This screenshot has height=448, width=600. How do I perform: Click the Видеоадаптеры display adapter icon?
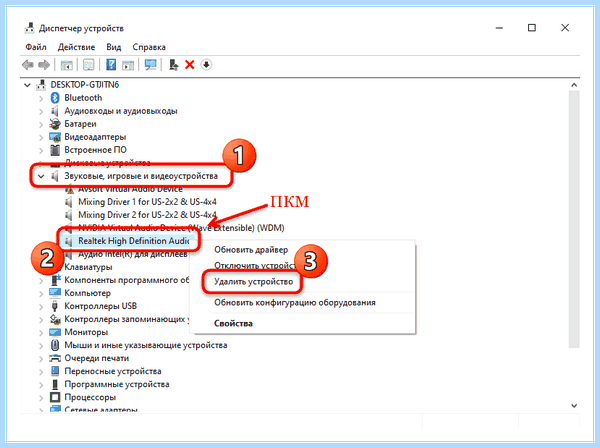pyautogui.click(x=55, y=137)
